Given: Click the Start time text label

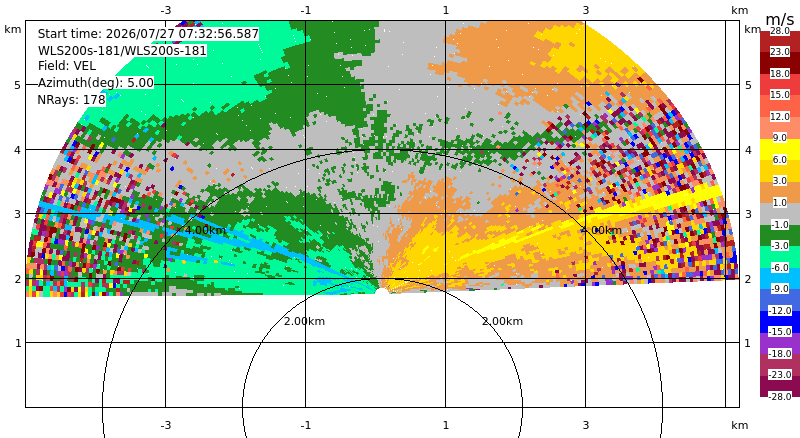Looking at the screenshot, I should [148, 34].
